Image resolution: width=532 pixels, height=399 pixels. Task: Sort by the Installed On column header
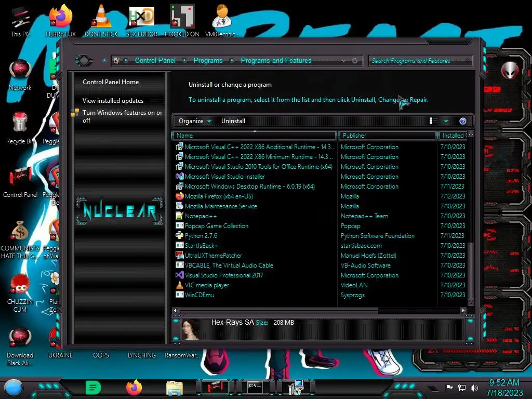tap(453, 136)
